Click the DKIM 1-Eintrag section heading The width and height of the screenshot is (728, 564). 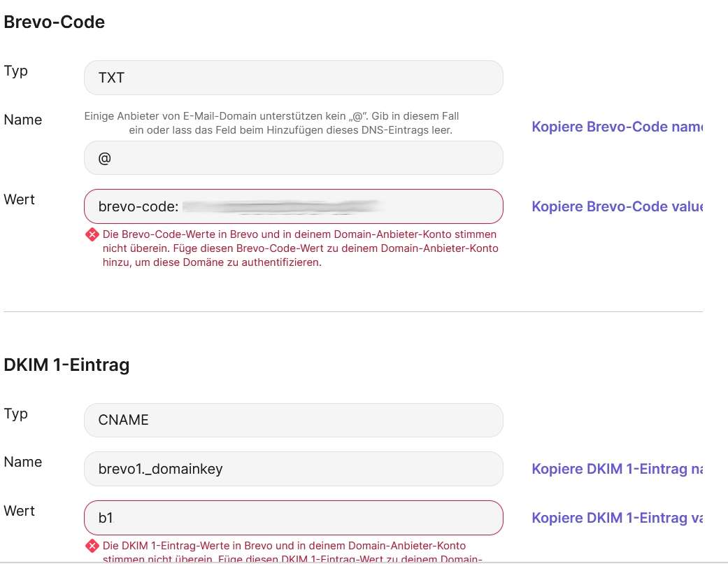pos(66,365)
